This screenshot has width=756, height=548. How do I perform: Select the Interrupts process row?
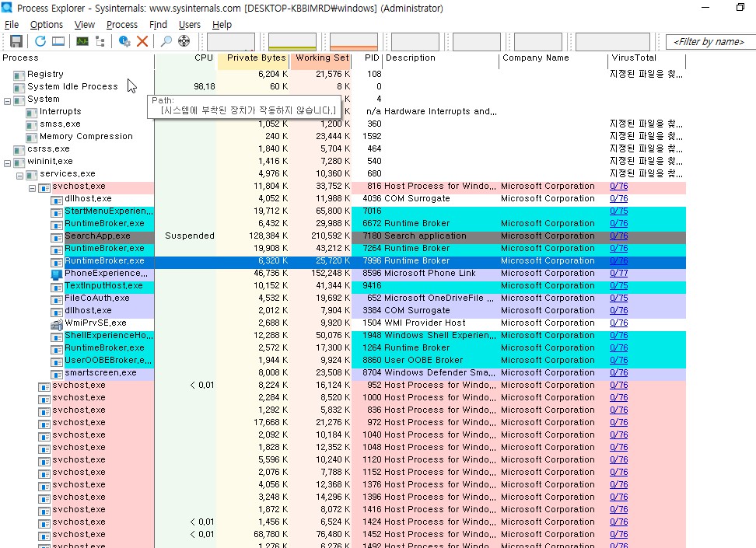tap(343, 112)
